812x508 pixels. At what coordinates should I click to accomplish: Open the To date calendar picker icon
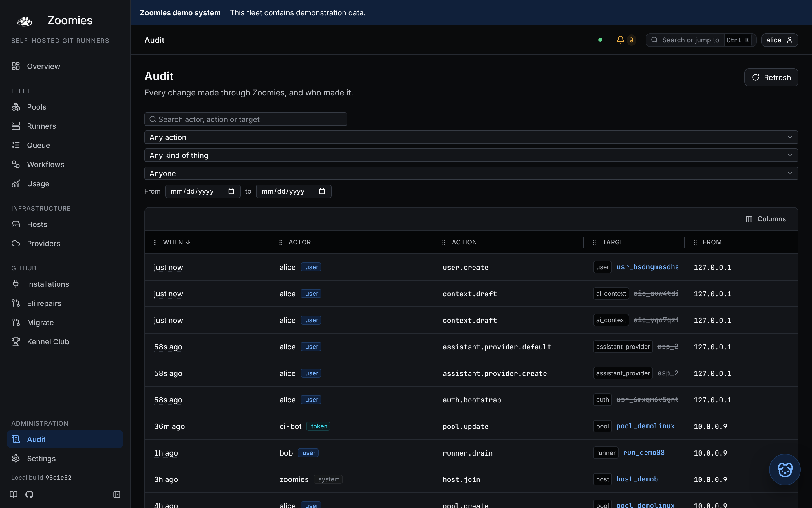pos(322,191)
